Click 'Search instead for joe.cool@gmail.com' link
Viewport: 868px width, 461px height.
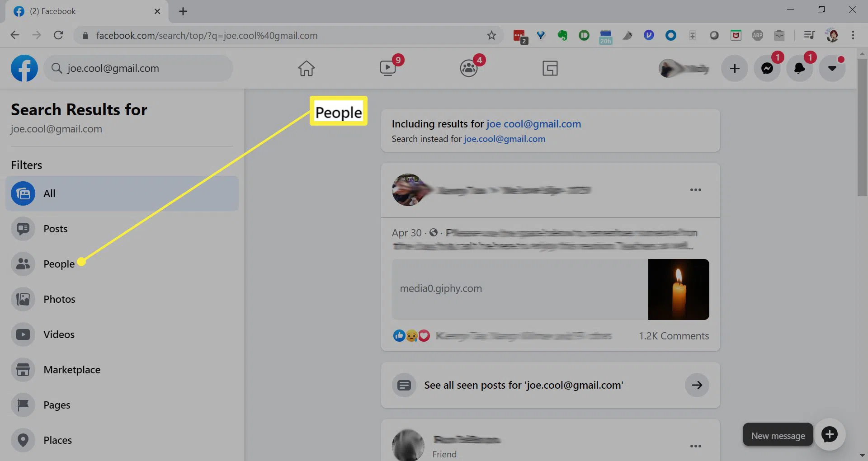point(505,139)
